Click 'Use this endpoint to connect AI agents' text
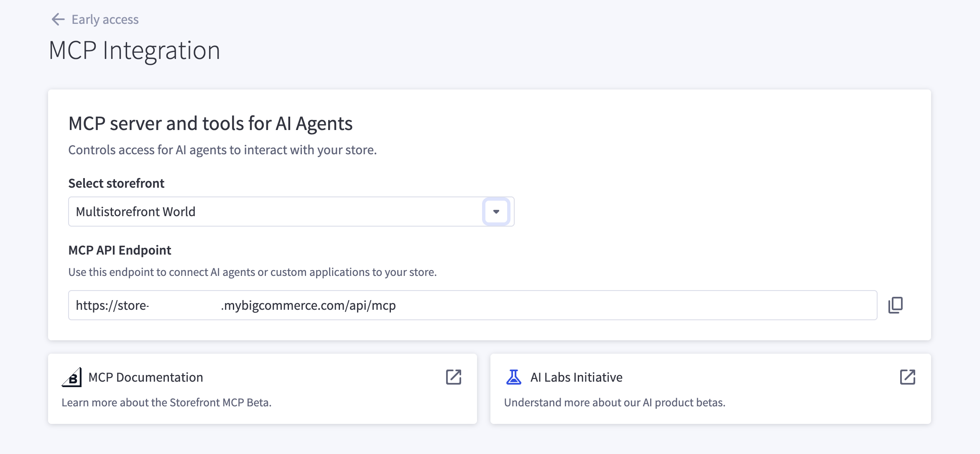Image resolution: width=980 pixels, height=454 pixels. (253, 272)
